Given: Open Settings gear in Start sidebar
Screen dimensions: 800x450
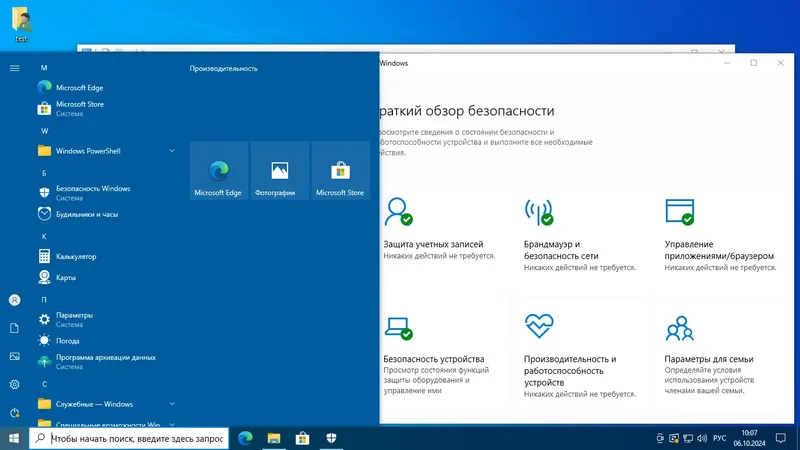Looking at the screenshot, I should click(14, 384).
